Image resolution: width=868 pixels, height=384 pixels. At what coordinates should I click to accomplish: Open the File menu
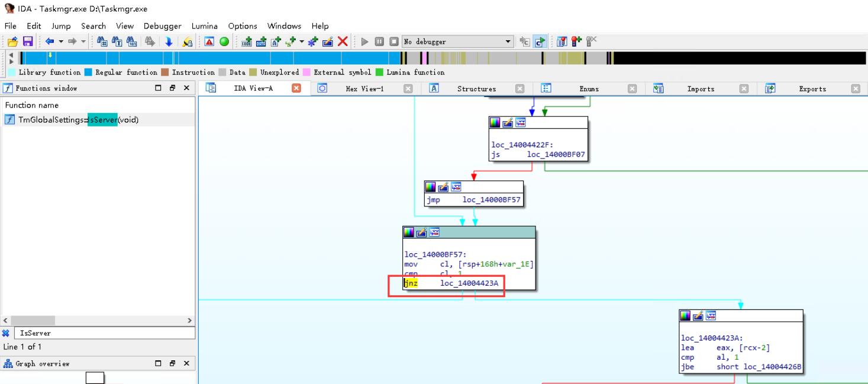(x=11, y=26)
